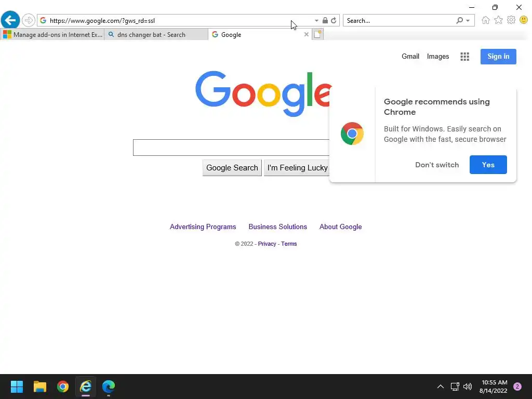Viewport: 532px width, 399px height.
Task: Click the Google logo image
Action: (x=263, y=94)
